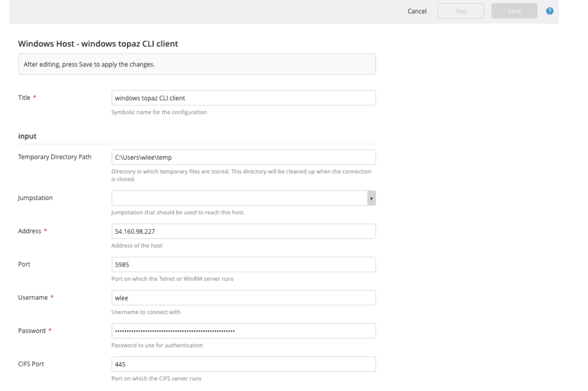The width and height of the screenshot is (588, 391).
Task: Click the 'Symbolic name for the configuration' hint
Action: tap(159, 112)
